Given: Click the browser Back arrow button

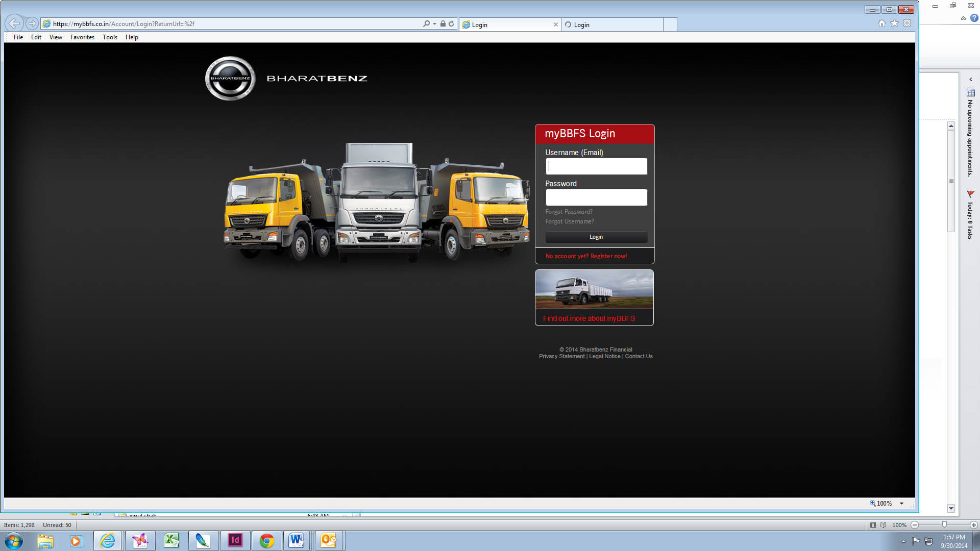Looking at the screenshot, I should coord(14,23).
